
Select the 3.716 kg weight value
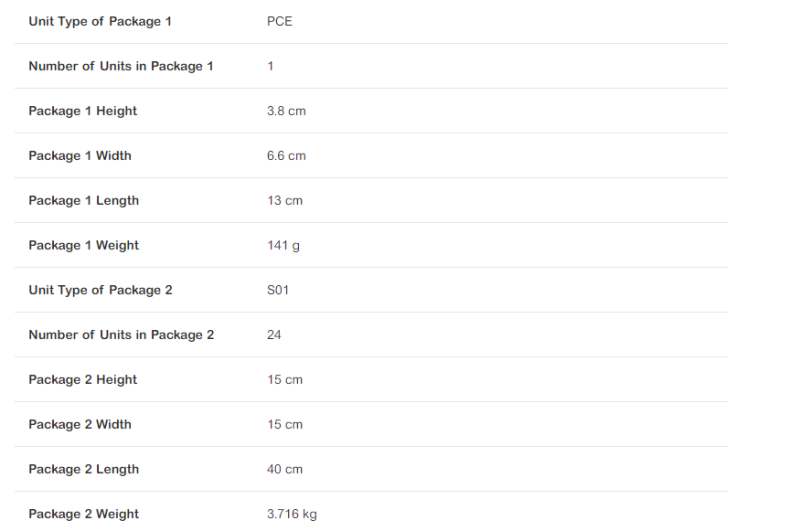(x=292, y=514)
